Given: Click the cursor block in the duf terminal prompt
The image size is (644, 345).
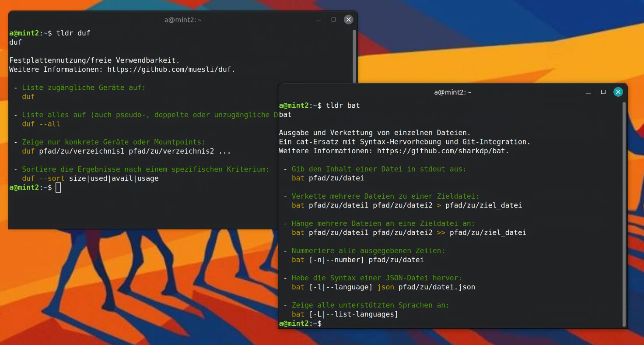Looking at the screenshot, I should [x=59, y=188].
